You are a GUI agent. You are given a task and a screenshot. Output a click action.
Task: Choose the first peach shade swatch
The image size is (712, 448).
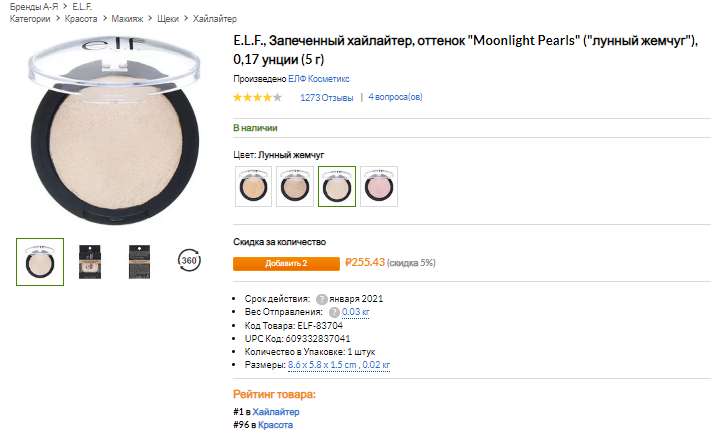pos(253,186)
